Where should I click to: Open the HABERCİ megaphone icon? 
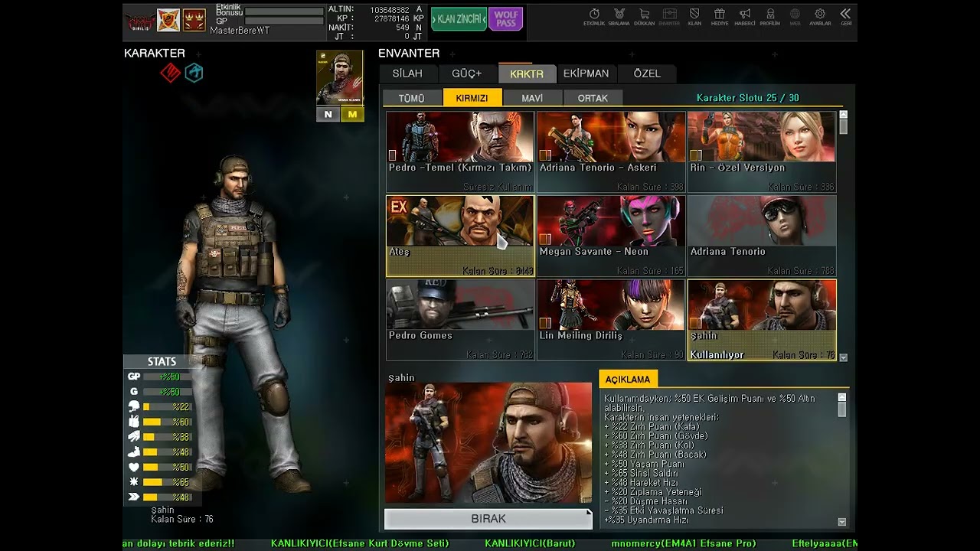click(x=745, y=17)
